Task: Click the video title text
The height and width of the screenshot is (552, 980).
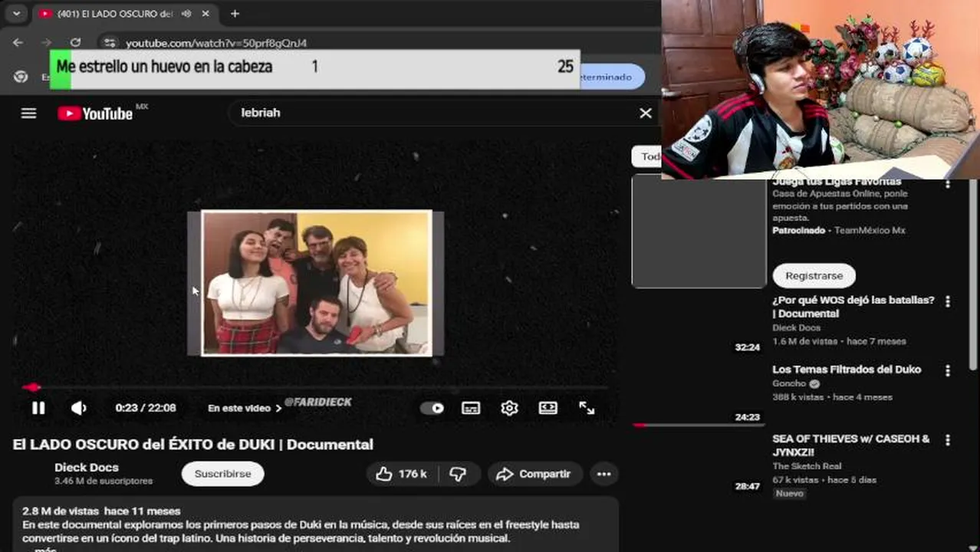Action: click(192, 445)
